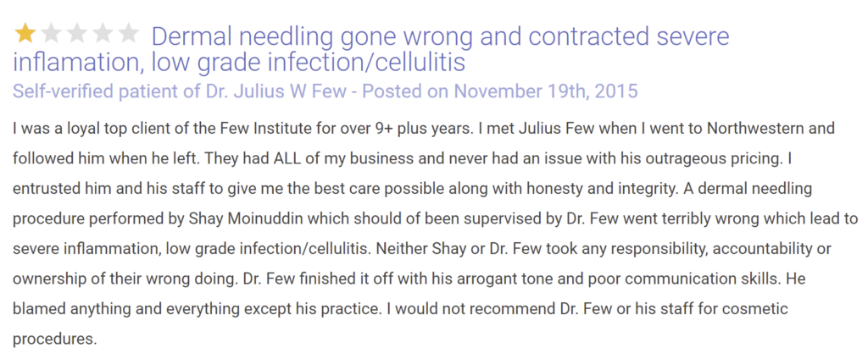The width and height of the screenshot is (868, 348).
Task: Click the fourth gray rating star
Action: pos(103,33)
